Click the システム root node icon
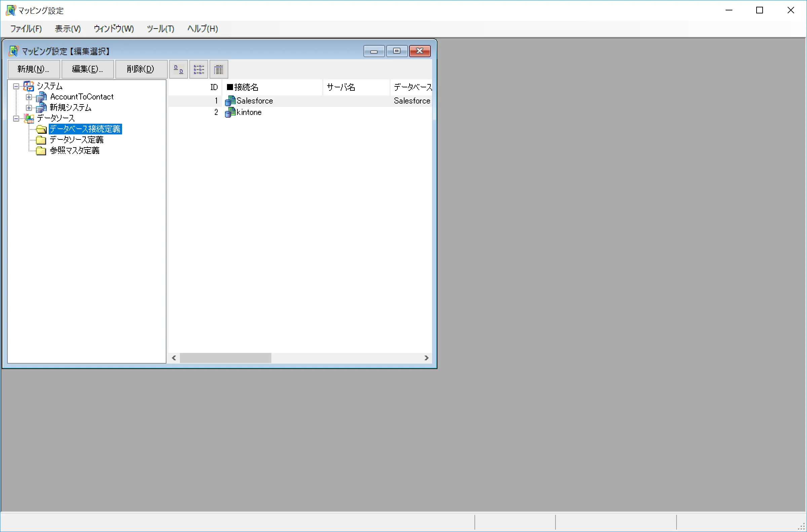Screen dimensions: 807x532 tap(29, 86)
